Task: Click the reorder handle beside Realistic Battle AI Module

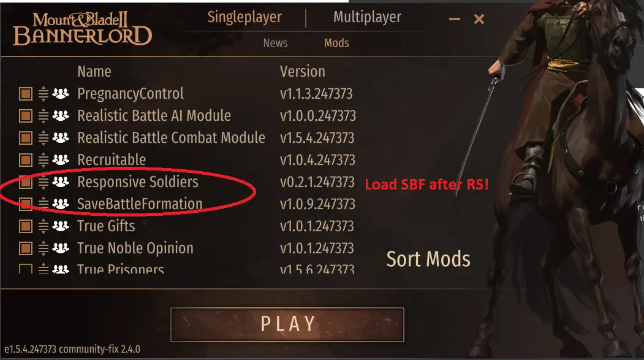Action: pos(43,116)
